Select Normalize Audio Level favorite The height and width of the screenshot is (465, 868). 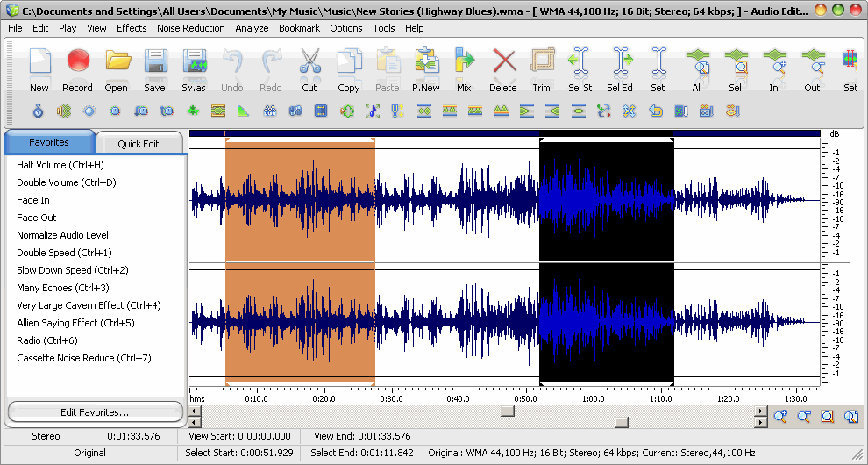pos(62,235)
